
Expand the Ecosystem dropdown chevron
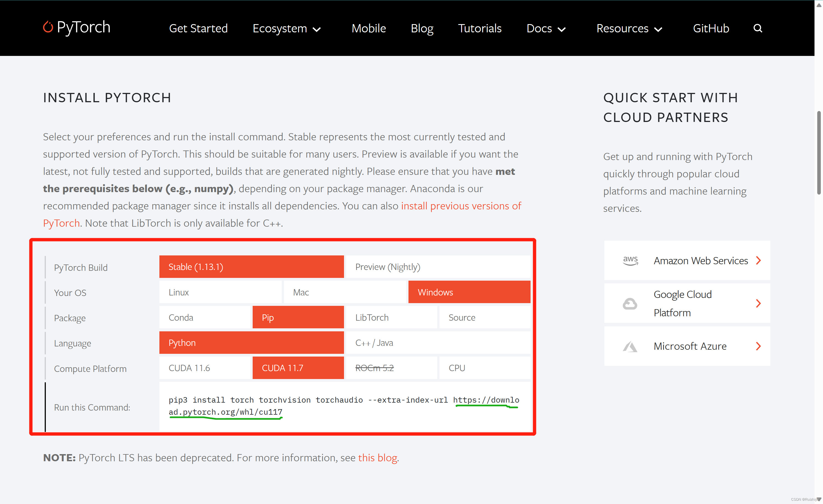click(x=317, y=29)
